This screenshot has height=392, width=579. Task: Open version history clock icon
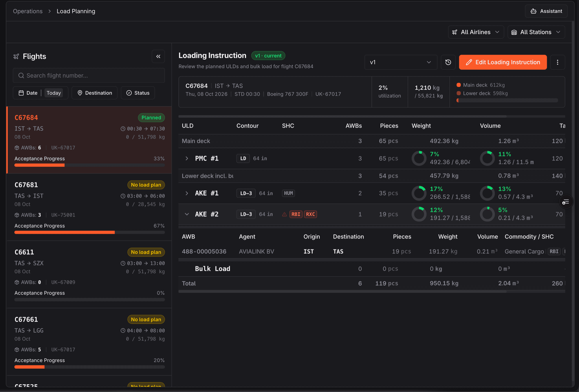coord(448,62)
